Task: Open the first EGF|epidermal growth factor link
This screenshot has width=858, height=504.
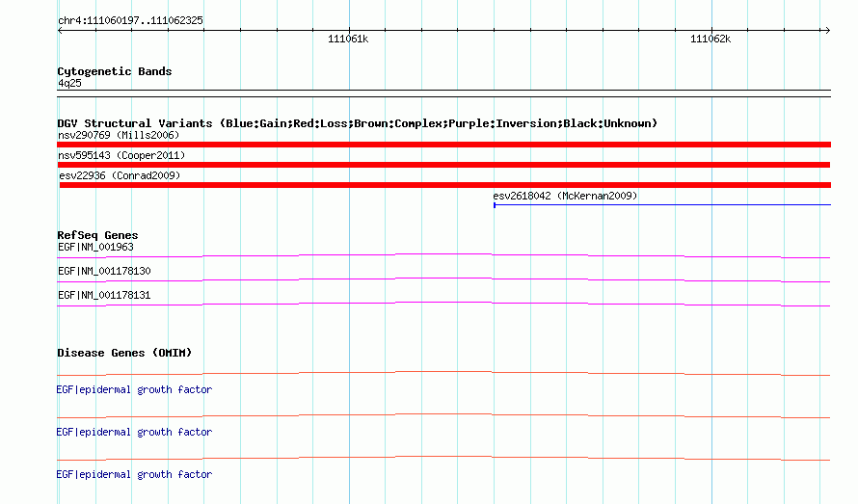Action: pos(134,389)
